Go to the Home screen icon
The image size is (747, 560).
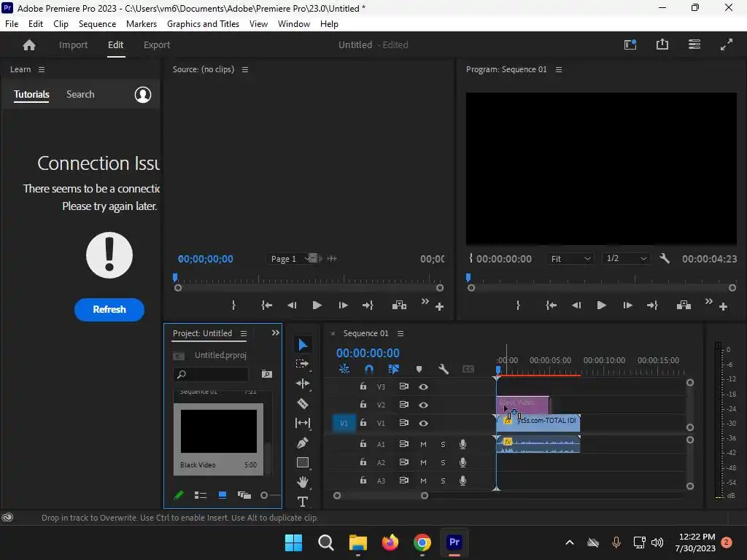[x=29, y=44]
